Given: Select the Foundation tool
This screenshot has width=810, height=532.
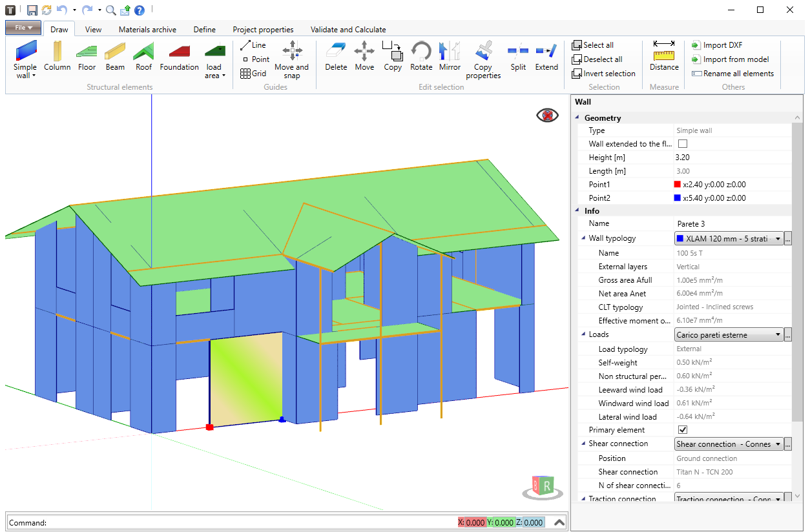Looking at the screenshot, I should coord(179,56).
